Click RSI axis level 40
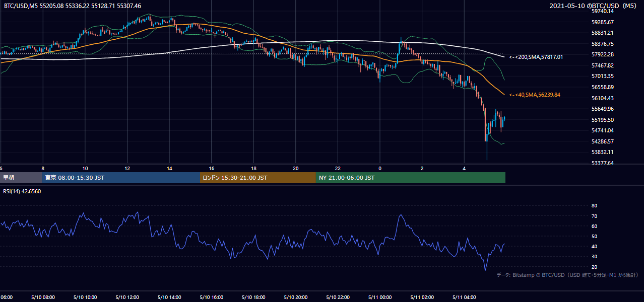Screen dimensions: 644x302 (594, 247)
